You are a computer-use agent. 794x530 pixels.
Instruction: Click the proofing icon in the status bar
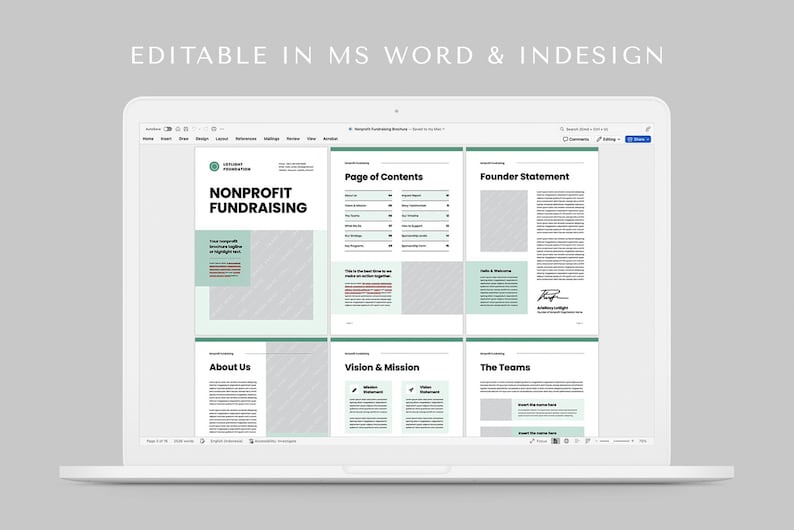[x=203, y=441]
